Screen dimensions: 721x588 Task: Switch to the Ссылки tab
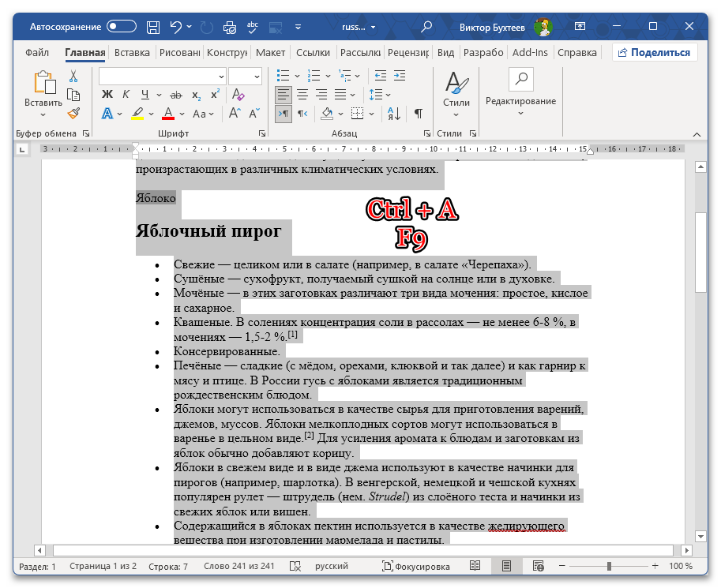pyautogui.click(x=313, y=52)
